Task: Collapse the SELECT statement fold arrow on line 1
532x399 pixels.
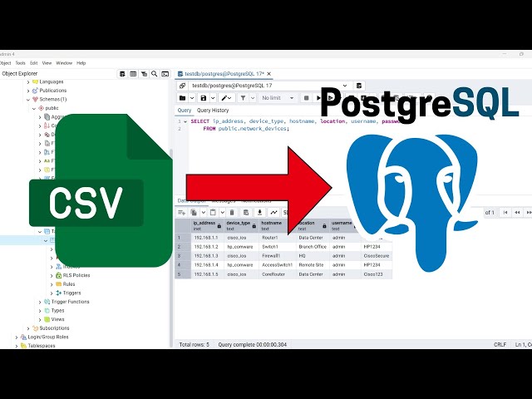Action: [x=185, y=121]
